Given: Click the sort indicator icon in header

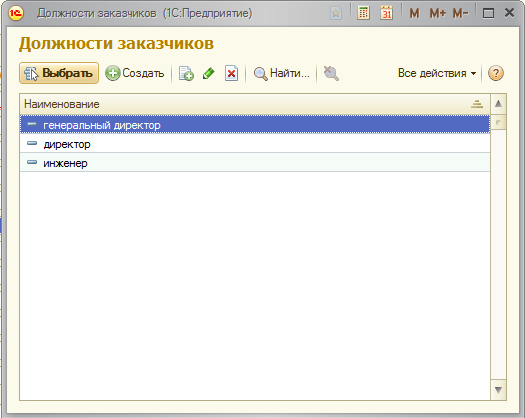Looking at the screenshot, I should coord(477,104).
